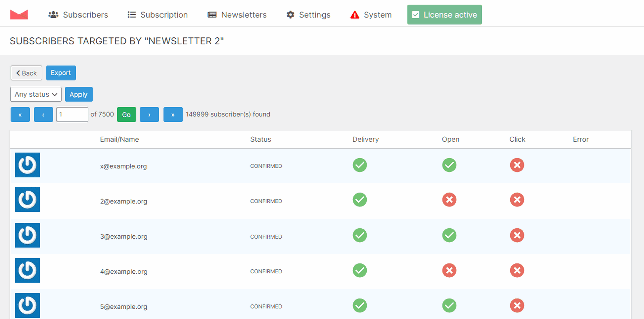Click avatar for x@example.org
This screenshot has height=319, width=644.
(x=27, y=165)
